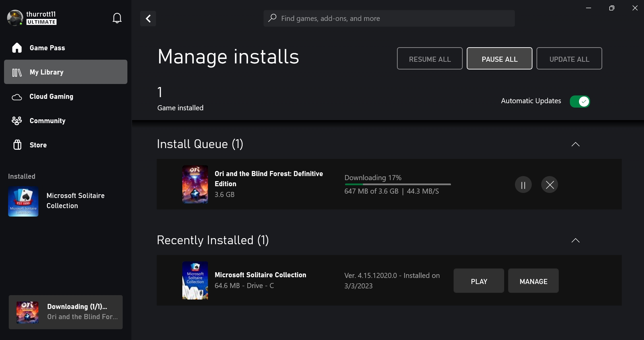Open the notifications bell
The image size is (644, 340).
coord(117,18)
